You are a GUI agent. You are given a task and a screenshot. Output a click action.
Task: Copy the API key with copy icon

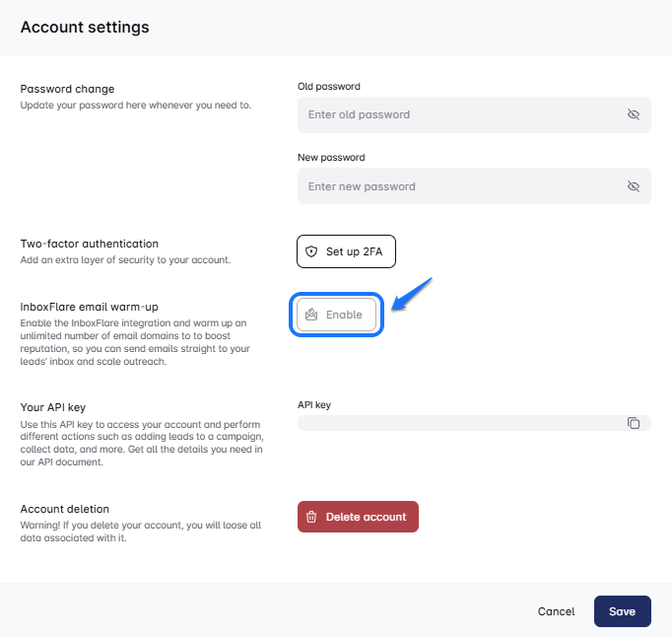(x=634, y=423)
